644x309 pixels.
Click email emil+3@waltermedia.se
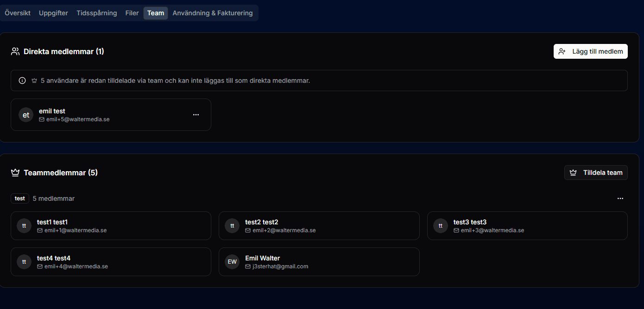[x=492, y=230]
